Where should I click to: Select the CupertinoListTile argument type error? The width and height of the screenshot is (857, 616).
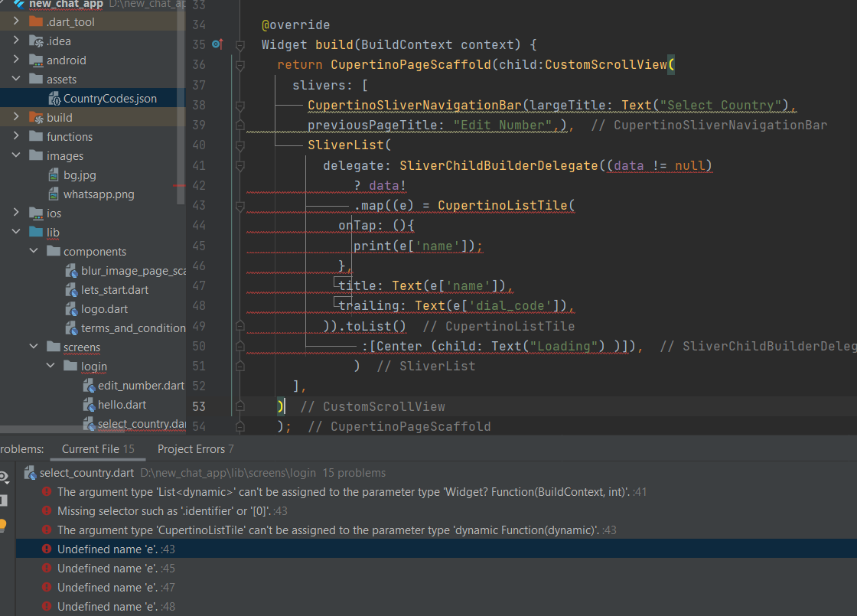tap(435, 530)
